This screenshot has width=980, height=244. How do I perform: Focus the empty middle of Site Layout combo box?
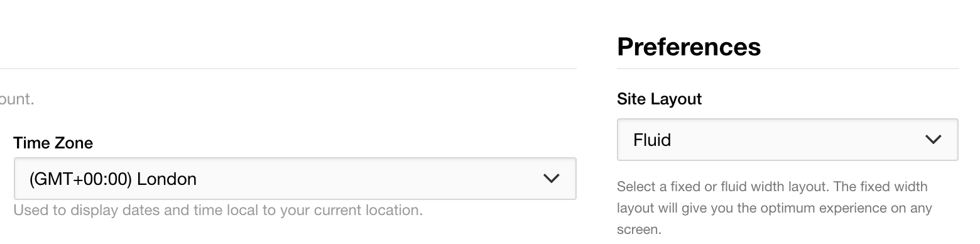(798, 140)
